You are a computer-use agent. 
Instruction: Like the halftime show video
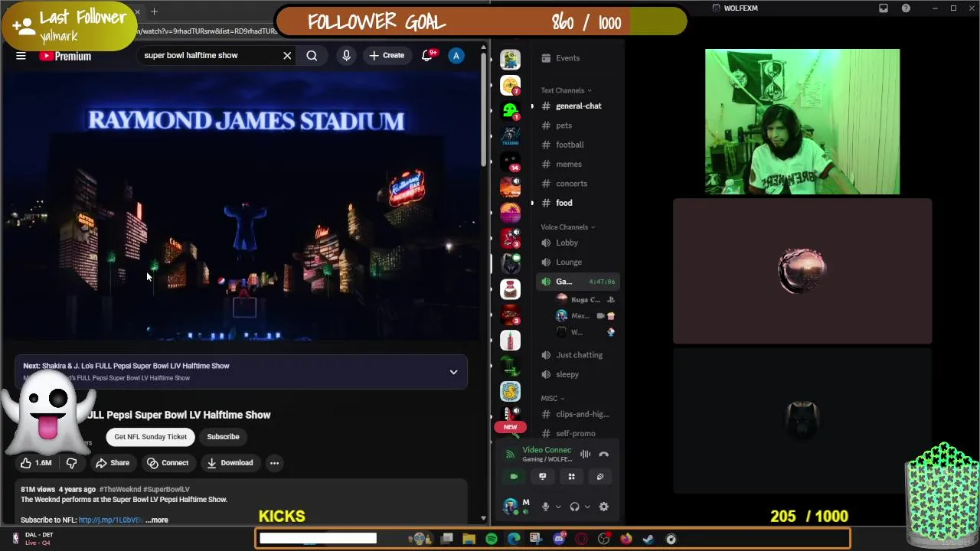(36, 462)
